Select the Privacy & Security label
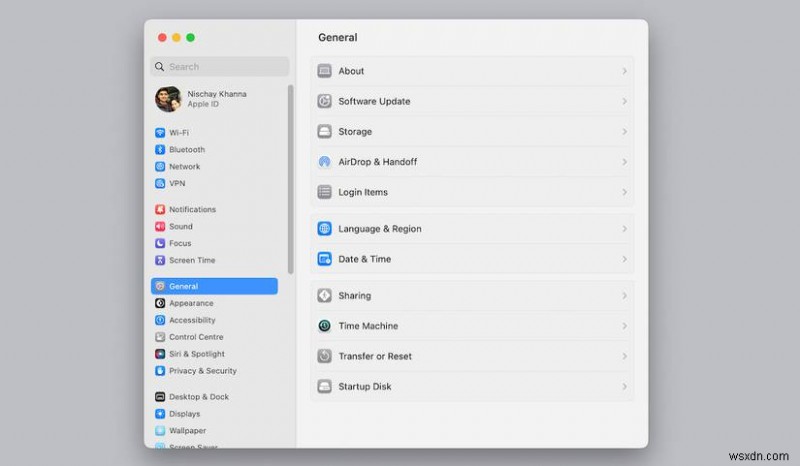This screenshot has height=466, width=800. tap(203, 371)
